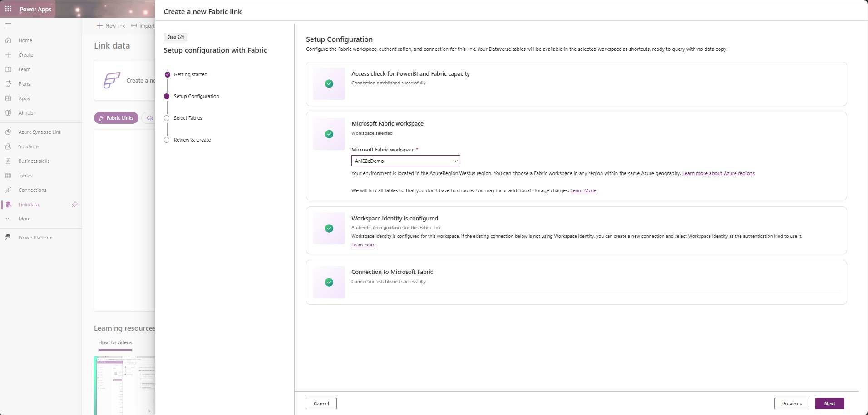Open the How-to videos tab
The width and height of the screenshot is (868, 415).
[x=115, y=343]
